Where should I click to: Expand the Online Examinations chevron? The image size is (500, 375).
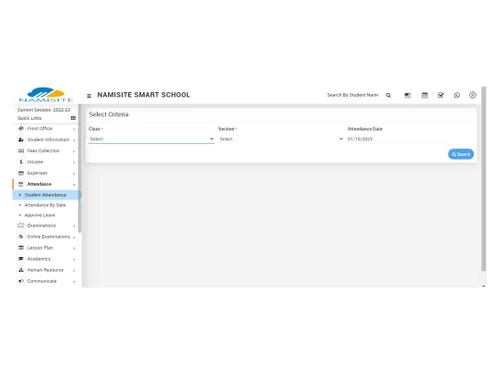pos(74,237)
